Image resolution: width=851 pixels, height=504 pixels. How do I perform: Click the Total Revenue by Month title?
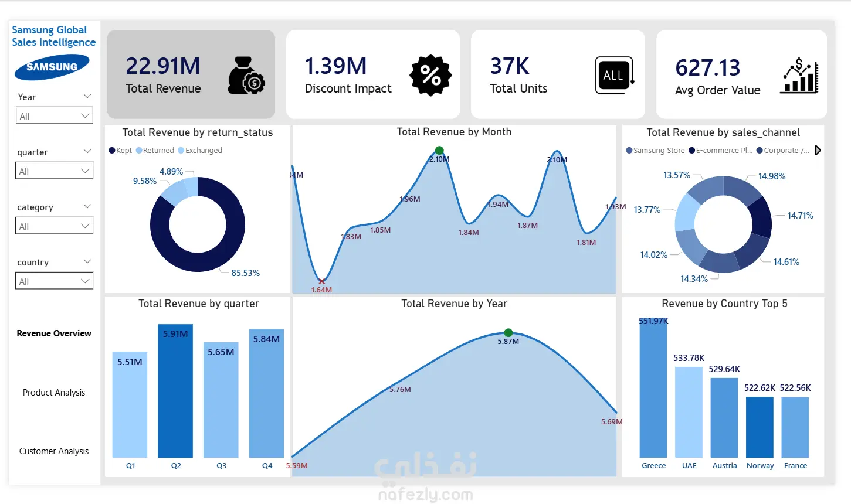(454, 132)
